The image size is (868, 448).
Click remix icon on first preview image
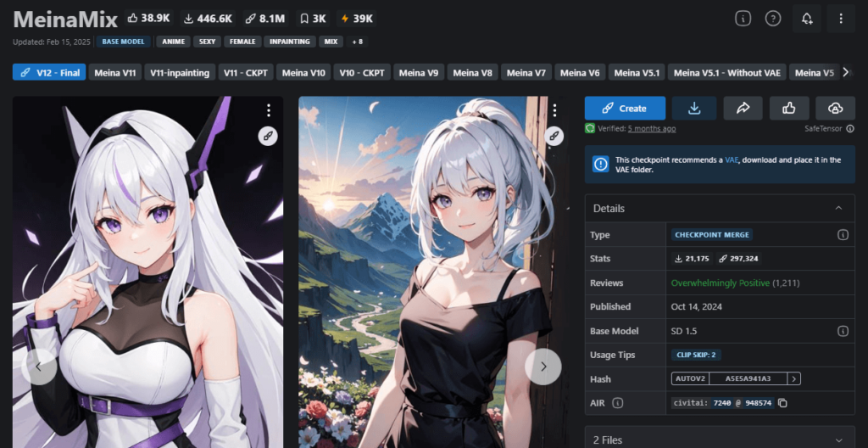tap(268, 136)
